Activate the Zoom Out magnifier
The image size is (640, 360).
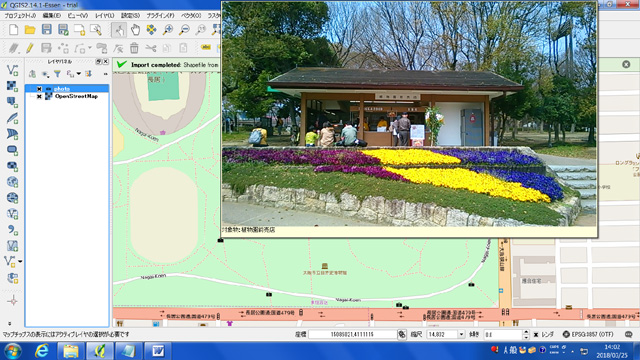[x=184, y=29]
